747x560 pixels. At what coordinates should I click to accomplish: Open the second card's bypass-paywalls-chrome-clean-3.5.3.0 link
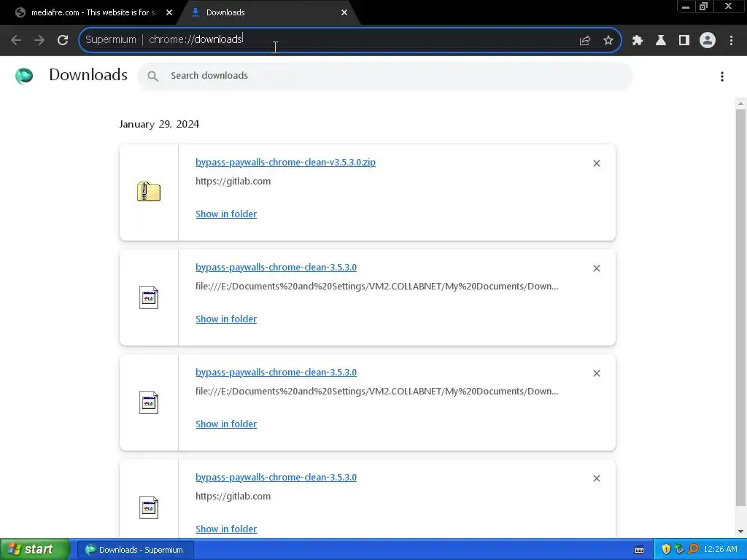click(x=276, y=267)
